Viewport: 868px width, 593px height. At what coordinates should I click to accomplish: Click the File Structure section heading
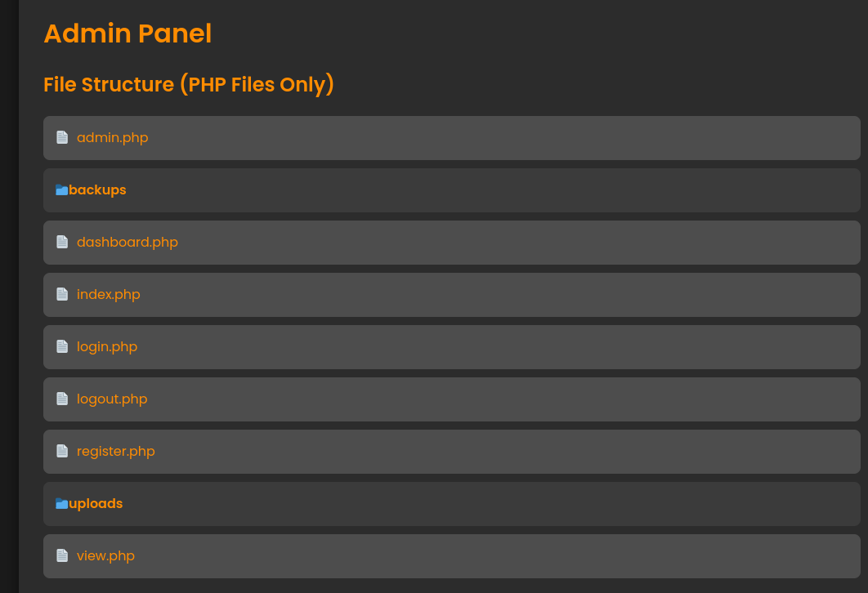189,84
